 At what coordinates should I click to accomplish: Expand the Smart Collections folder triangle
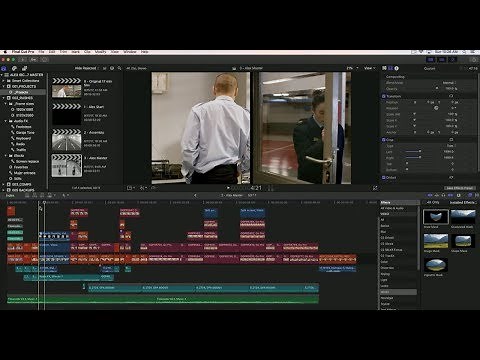(x=4, y=81)
